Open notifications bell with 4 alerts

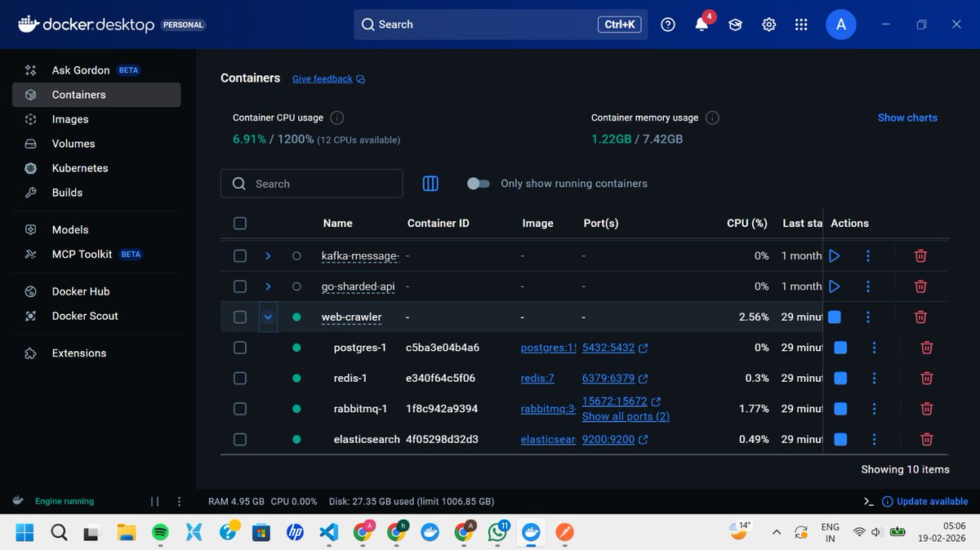pyautogui.click(x=702, y=24)
